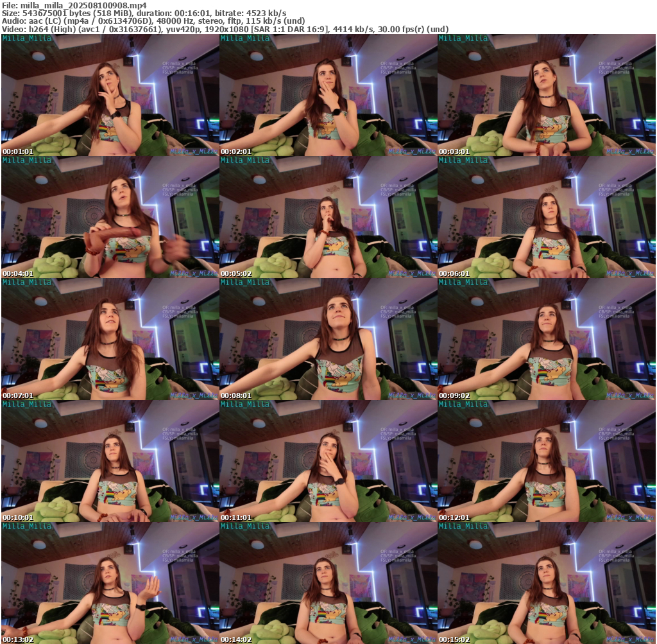Choose the thumbnail stamped 00:12:01
This screenshot has width=657, height=644.
point(547,461)
